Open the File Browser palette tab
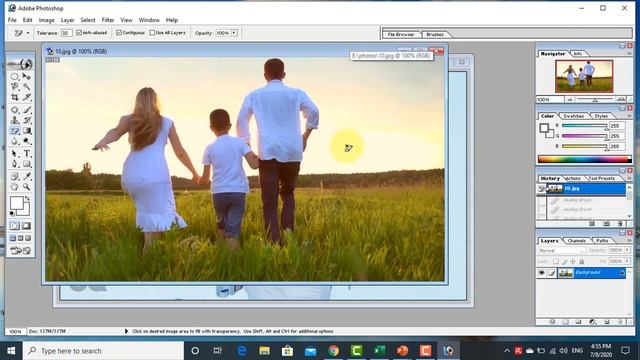The image size is (640, 360). 401,34
